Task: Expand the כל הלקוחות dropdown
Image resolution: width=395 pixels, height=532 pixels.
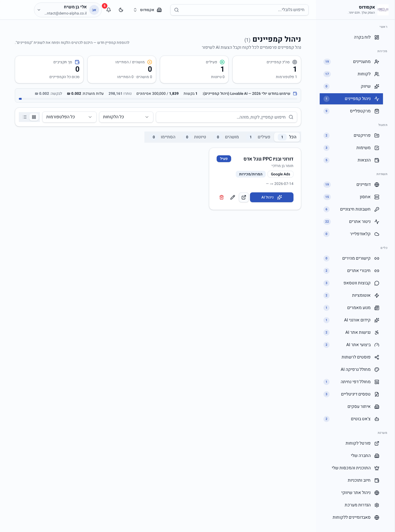Action: [126, 117]
